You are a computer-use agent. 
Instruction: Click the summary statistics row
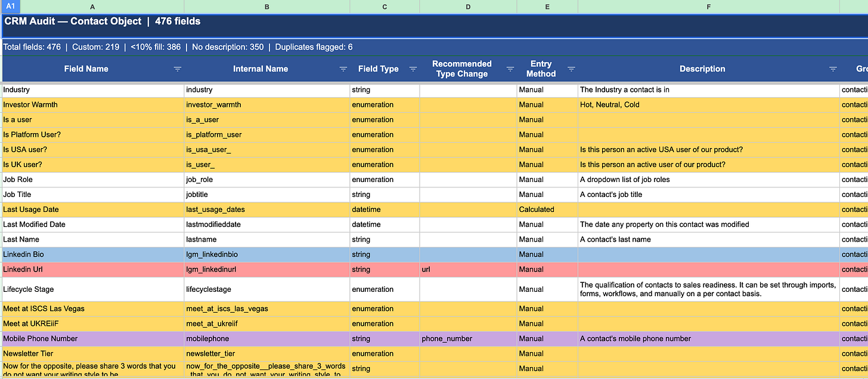(x=435, y=47)
